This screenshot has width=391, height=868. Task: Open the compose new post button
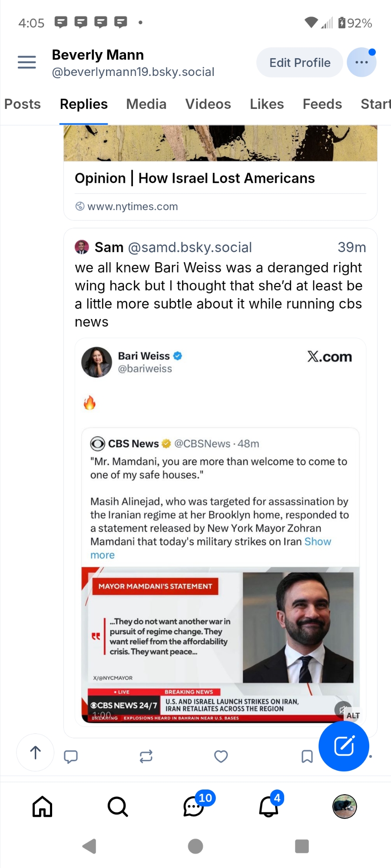pos(344,746)
